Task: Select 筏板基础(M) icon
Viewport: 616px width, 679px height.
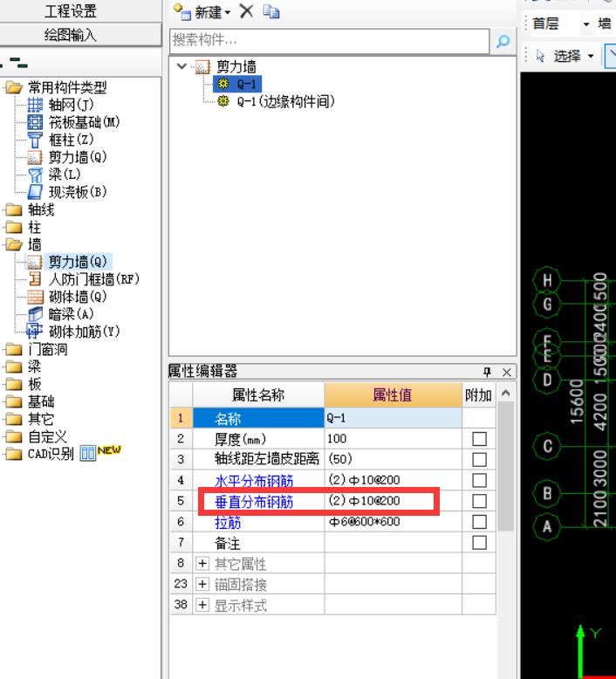Action: coord(35,122)
